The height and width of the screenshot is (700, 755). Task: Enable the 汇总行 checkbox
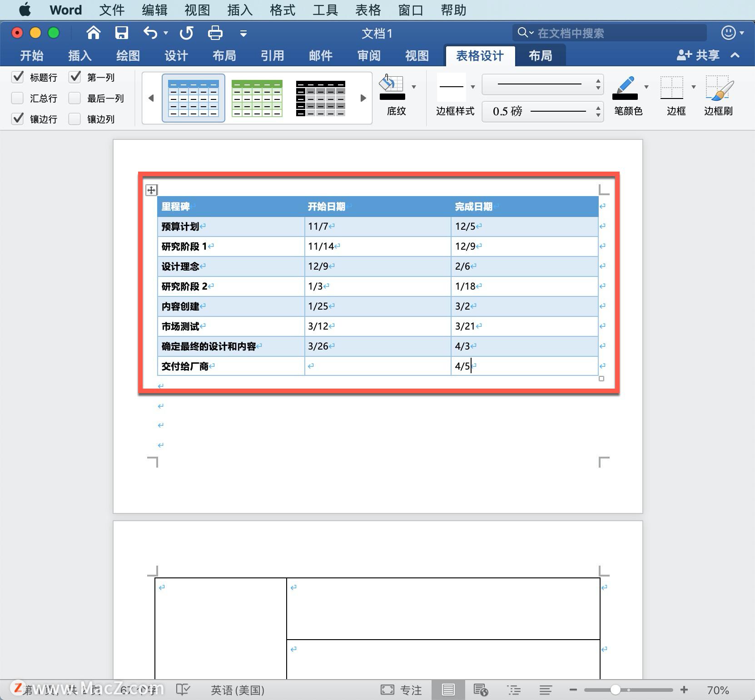17,98
